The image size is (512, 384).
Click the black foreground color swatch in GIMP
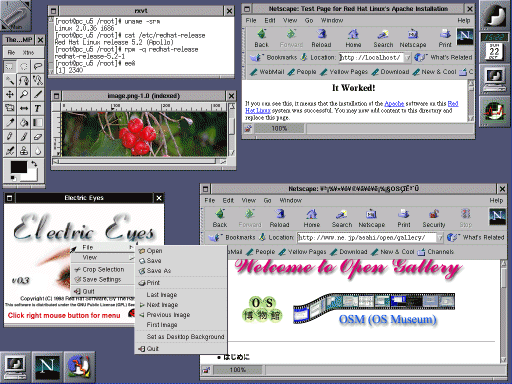click(x=19, y=167)
